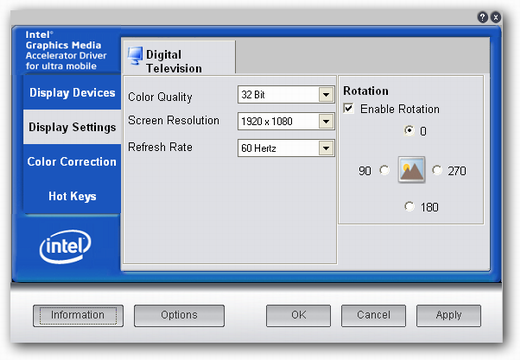The height and width of the screenshot is (360, 520).
Task: Select the 90 degree rotation option
Action: 384,170
